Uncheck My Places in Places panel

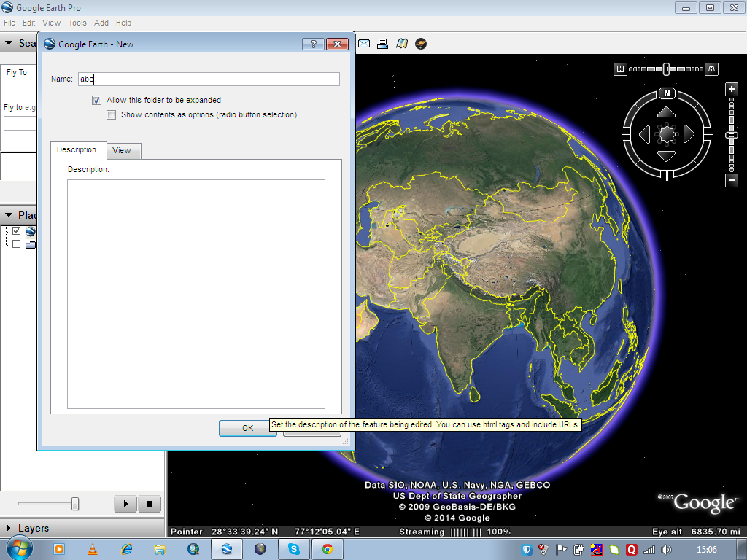(x=17, y=232)
